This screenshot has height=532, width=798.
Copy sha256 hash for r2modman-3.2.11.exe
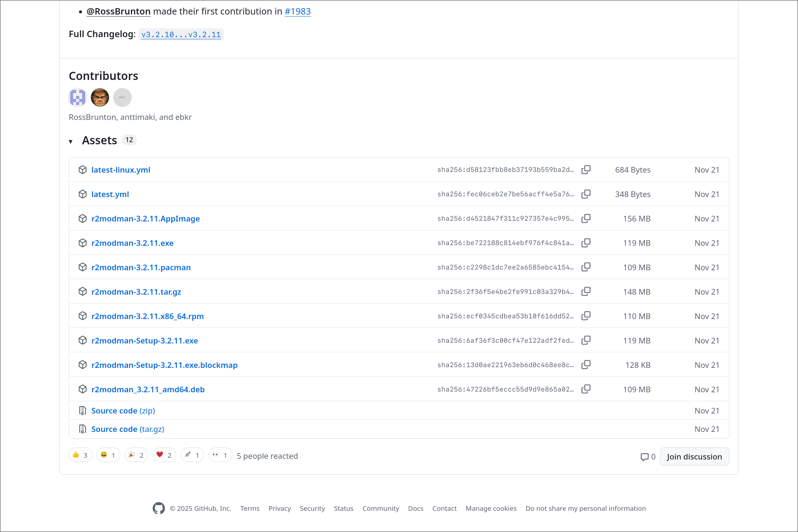(586, 243)
